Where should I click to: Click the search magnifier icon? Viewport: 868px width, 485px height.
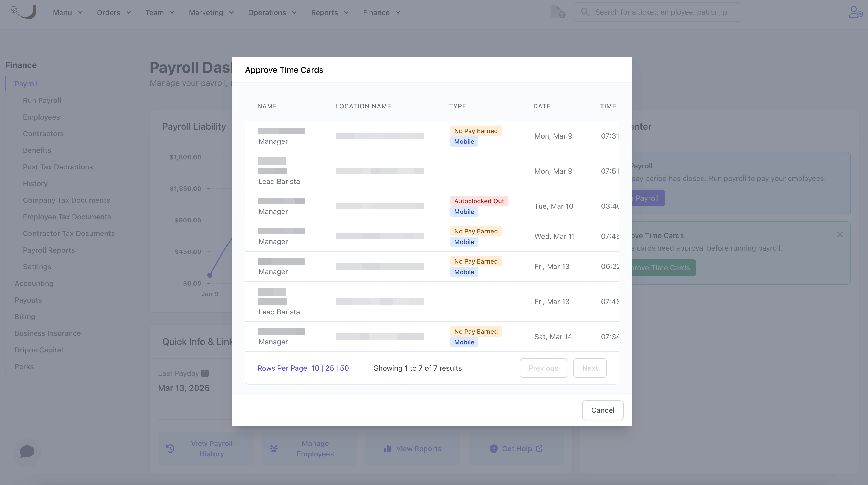(585, 12)
